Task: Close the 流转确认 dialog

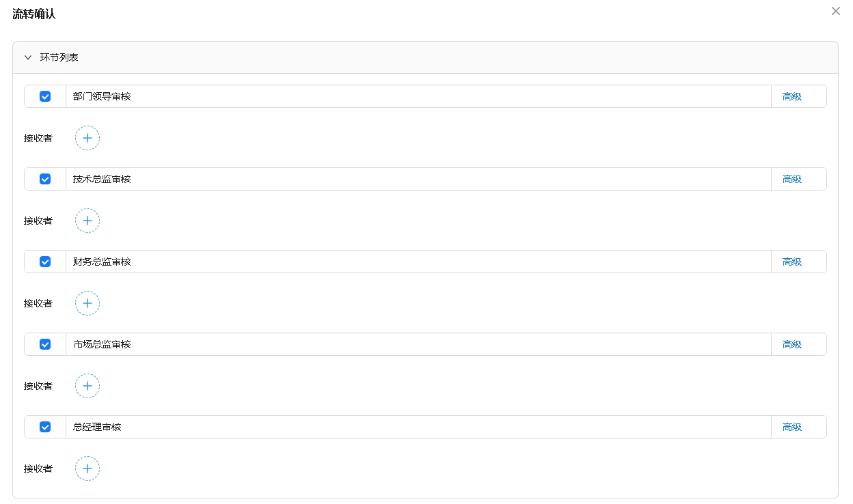Action: coord(835,11)
